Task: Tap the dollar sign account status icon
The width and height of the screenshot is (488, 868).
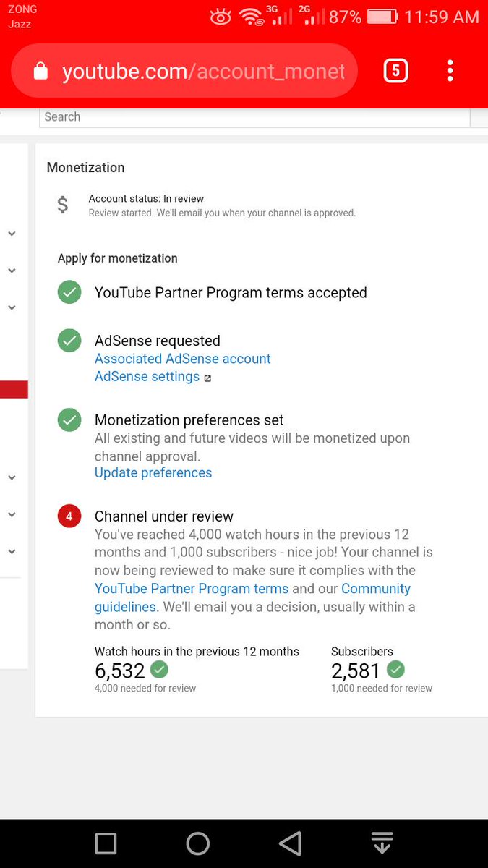Action: click(63, 205)
